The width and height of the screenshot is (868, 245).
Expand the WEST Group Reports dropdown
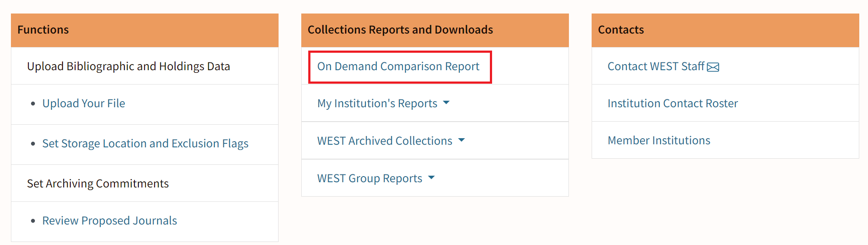coord(376,178)
